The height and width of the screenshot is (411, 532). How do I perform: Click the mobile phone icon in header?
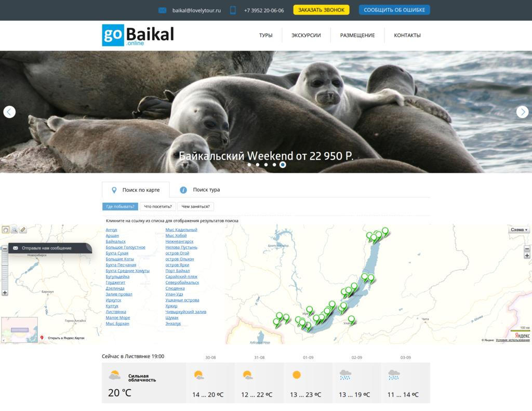(233, 10)
